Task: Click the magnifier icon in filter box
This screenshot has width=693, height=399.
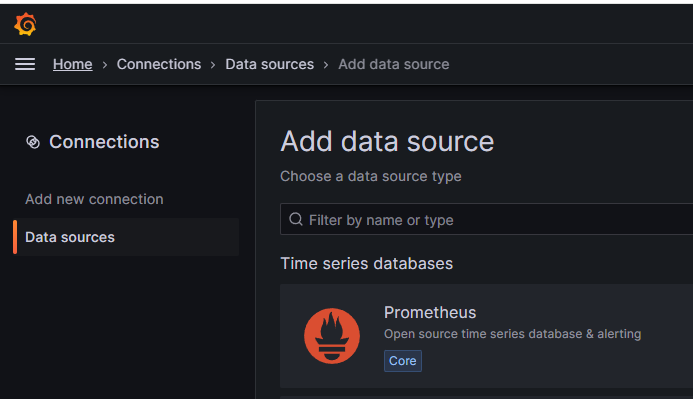Action: tap(296, 219)
